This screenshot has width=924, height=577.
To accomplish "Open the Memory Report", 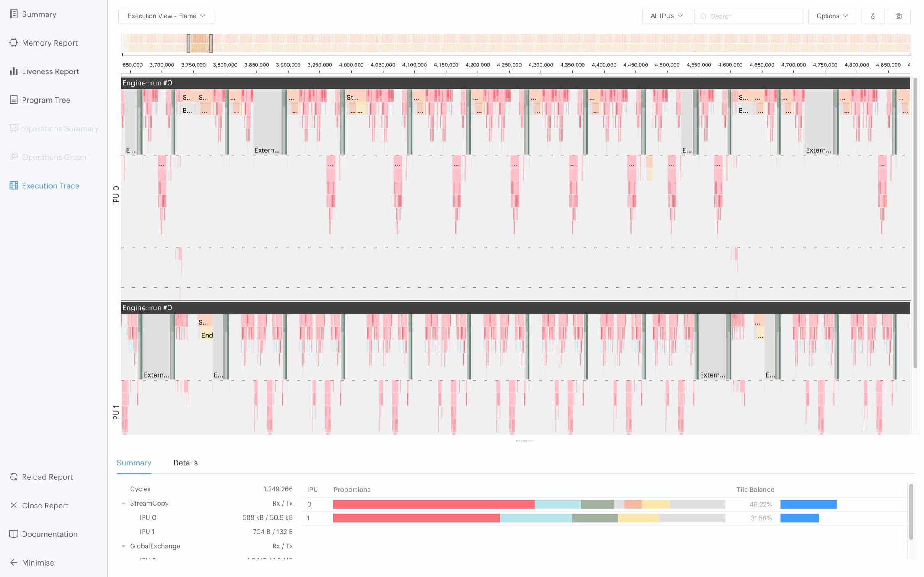I will (x=49, y=43).
